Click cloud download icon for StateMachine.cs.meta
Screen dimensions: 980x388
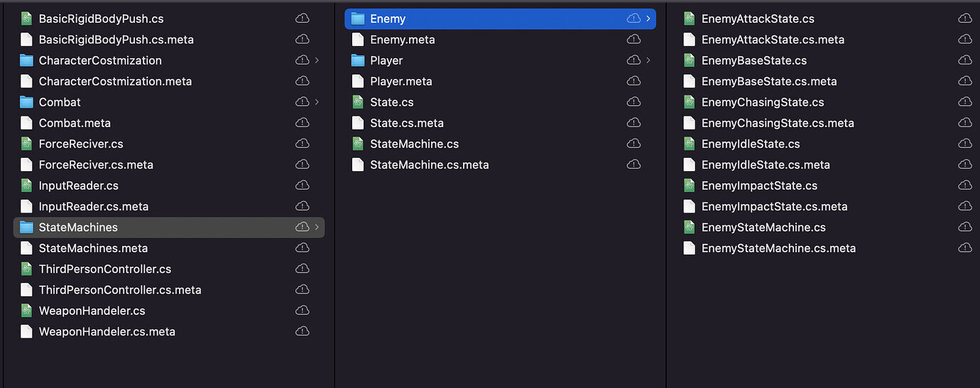coord(633,165)
